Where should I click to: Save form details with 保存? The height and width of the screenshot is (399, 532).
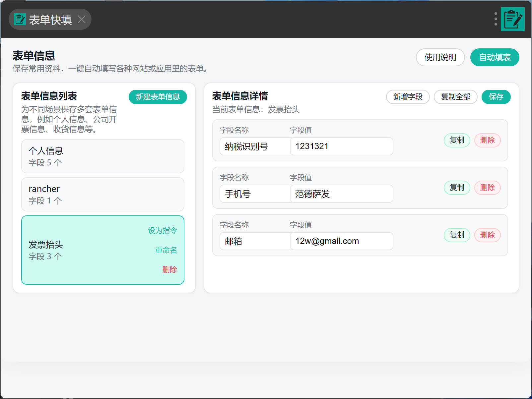496,97
